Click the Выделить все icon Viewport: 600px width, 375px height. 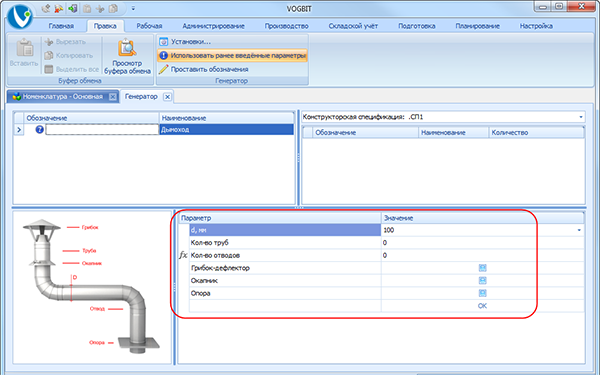pyautogui.click(x=49, y=69)
